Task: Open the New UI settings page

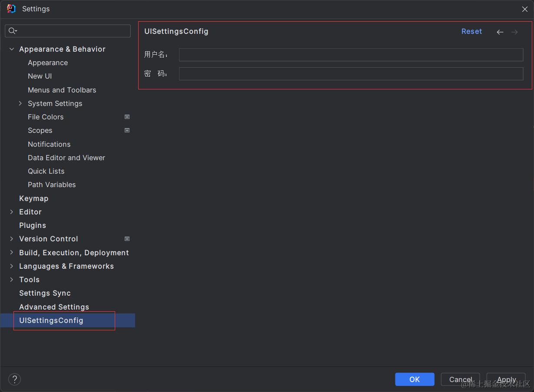Action: click(x=40, y=76)
